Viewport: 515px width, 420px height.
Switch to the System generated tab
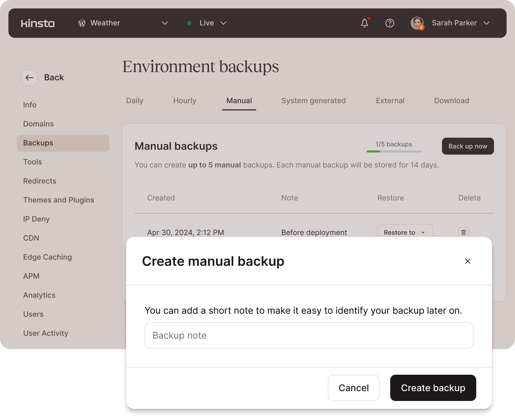point(313,101)
